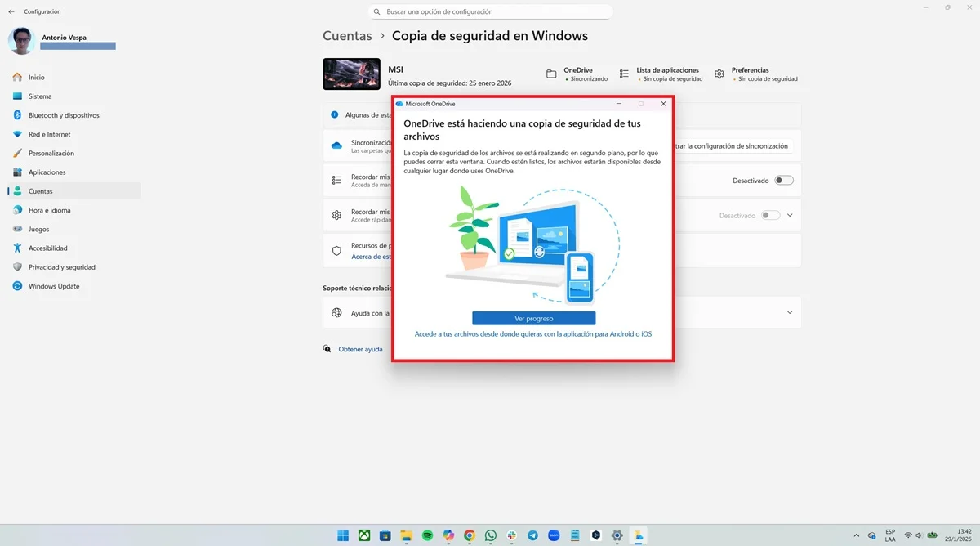Click the OneDrive folder status icon

pyautogui.click(x=551, y=74)
